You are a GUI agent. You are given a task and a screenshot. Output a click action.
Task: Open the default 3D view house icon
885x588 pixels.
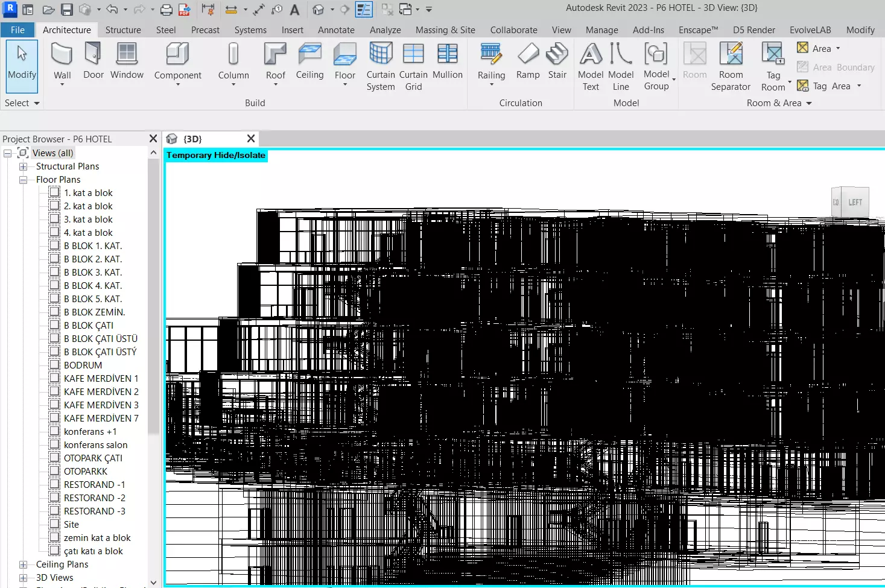tap(318, 10)
